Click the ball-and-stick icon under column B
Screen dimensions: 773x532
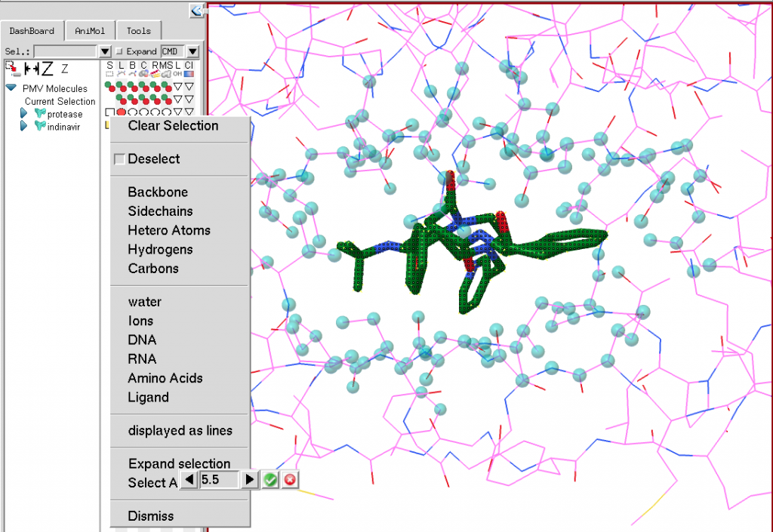pos(132,74)
